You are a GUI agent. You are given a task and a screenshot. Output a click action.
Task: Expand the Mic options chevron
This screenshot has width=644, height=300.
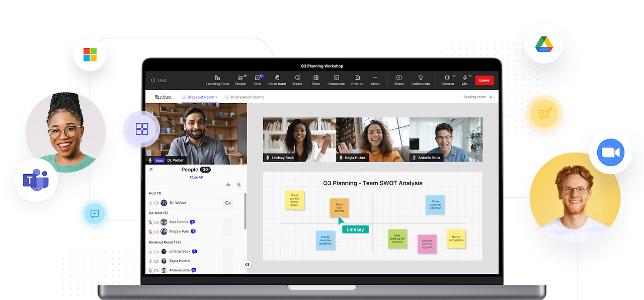470,77
